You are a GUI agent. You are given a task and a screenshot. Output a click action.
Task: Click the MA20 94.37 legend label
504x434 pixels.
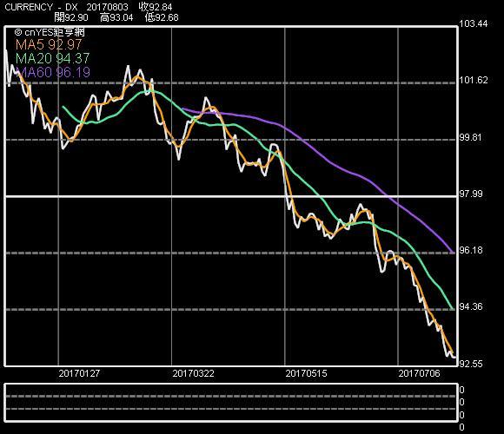click(x=53, y=58)
